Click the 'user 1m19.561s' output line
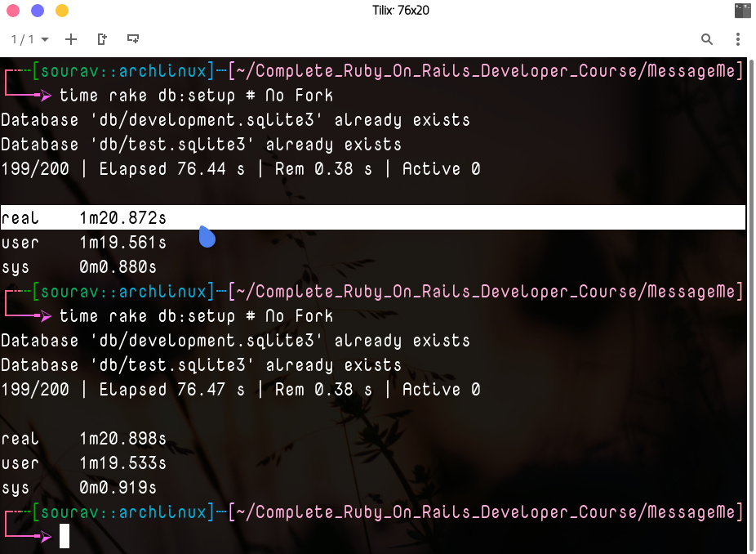 [x=84, y=243]
